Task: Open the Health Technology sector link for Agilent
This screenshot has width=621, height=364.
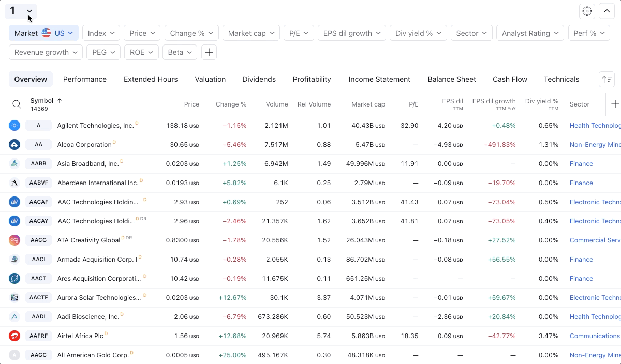Action: pyautogui.click(x=595, y=126)
